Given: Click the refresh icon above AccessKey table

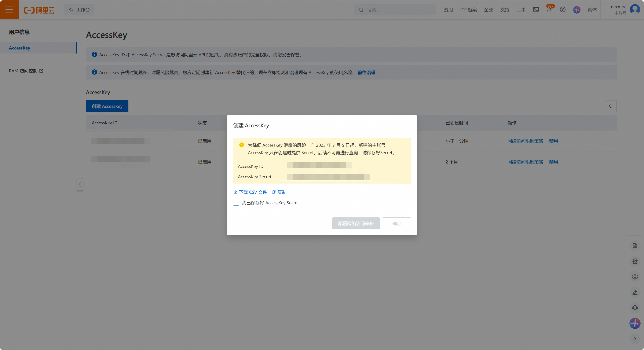Looking at the screenshot, I should [611, 106].
